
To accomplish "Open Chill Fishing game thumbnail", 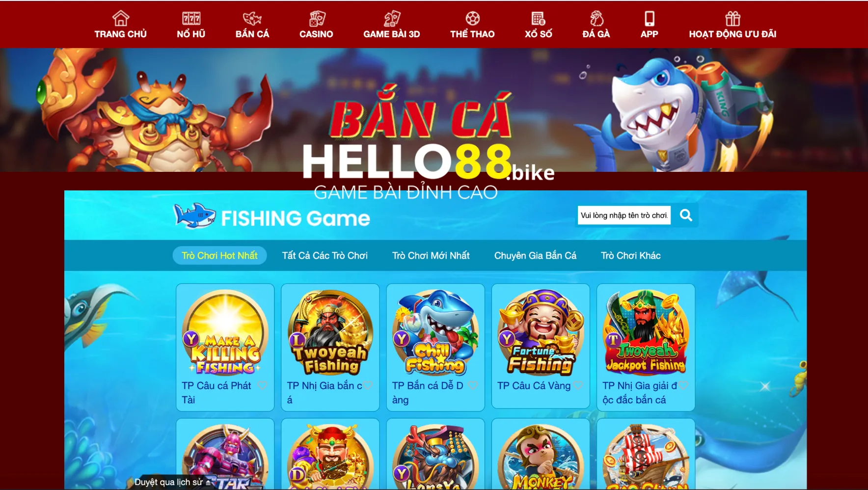I will click(435, 332).
